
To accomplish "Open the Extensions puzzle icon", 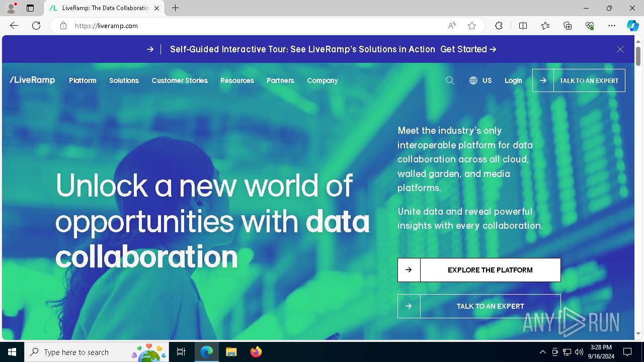I will pyautogui.click(x=499, y=26).
